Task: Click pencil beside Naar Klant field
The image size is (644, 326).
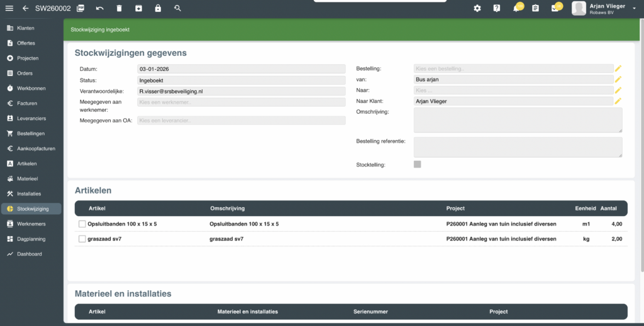Action: pyautogui.click(x=618, y=101)
